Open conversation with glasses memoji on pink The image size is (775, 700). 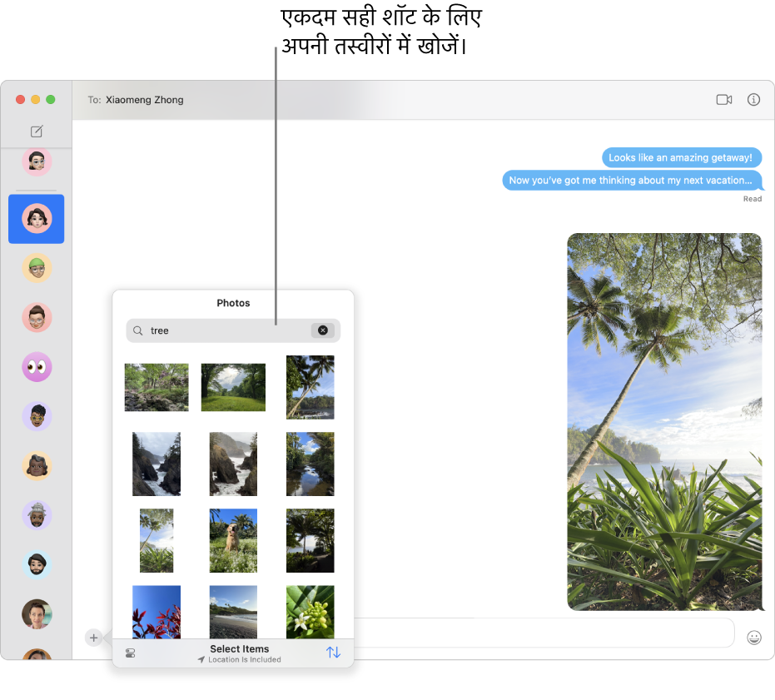[x=37, y=161]
